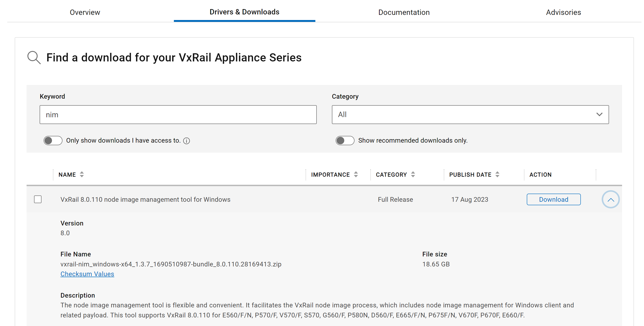Open the Documentation tab
The height and width of the screenshot is (326, 644).
404,12
